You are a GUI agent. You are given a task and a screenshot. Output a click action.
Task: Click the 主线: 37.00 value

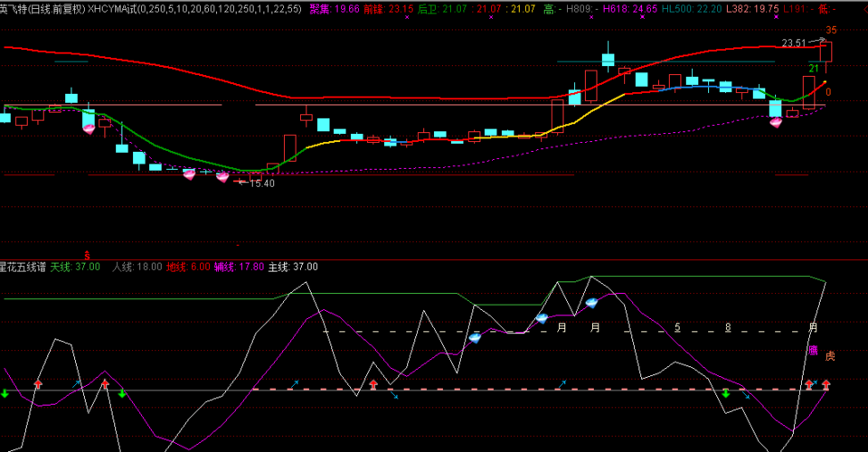coord(293,268)
